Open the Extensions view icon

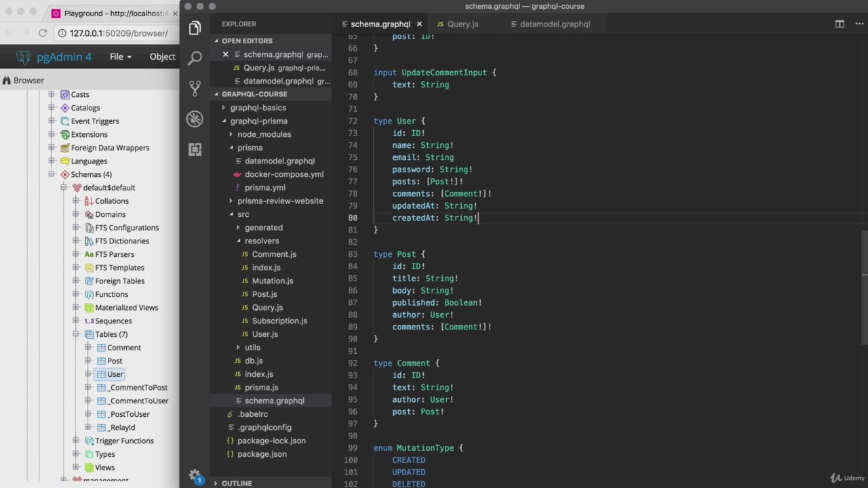point(195,149)
